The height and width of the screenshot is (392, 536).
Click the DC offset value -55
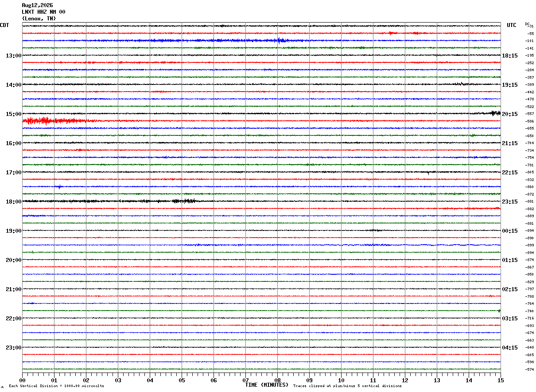pos(530,34)
